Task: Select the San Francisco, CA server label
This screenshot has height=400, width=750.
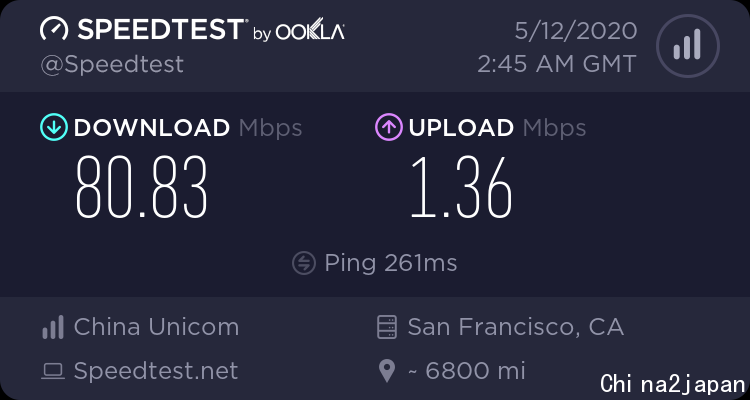Action: tap(516, 327)
